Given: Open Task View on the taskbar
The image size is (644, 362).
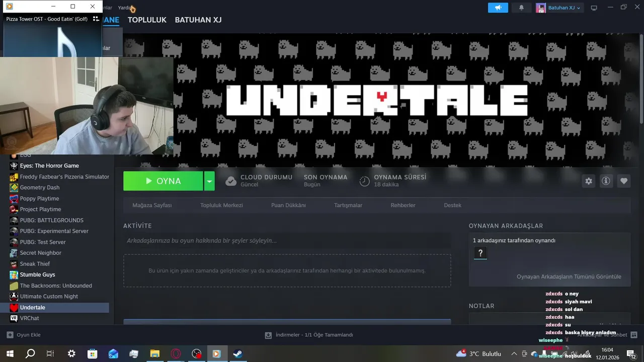Looking at the screenshot, I should tap(50, 353).
